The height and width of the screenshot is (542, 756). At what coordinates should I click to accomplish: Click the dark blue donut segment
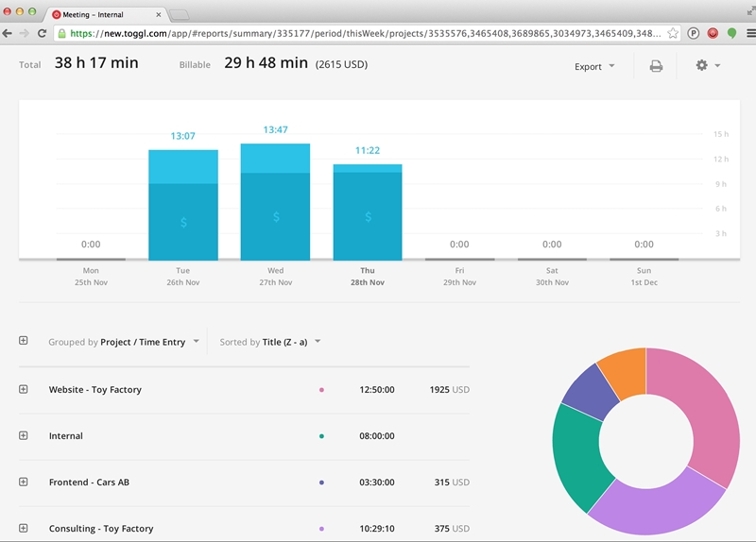(590, 395)
